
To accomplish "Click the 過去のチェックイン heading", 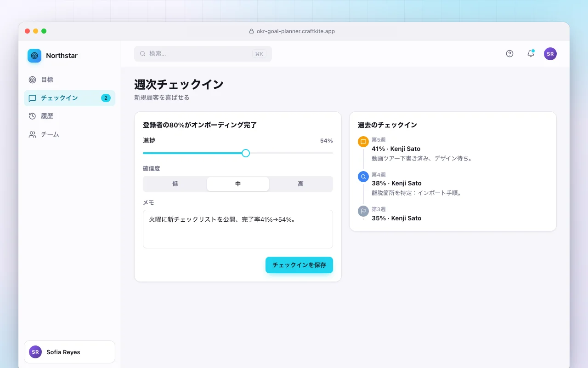I will click(x=387, y=125).
